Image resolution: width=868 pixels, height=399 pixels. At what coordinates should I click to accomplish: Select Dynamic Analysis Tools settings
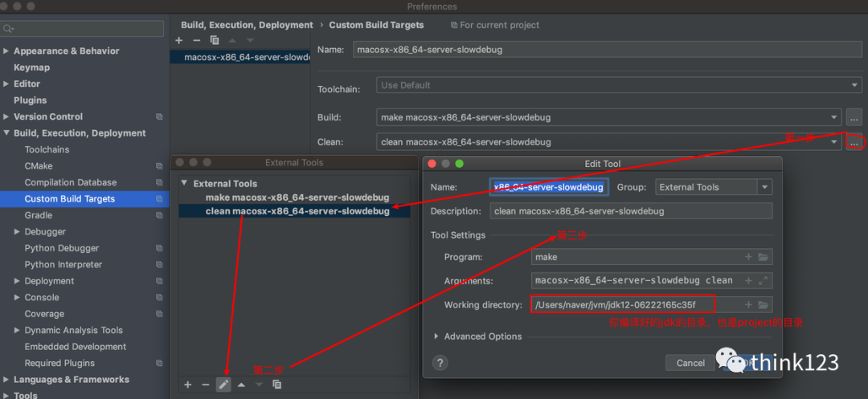[x=74, y=330]
